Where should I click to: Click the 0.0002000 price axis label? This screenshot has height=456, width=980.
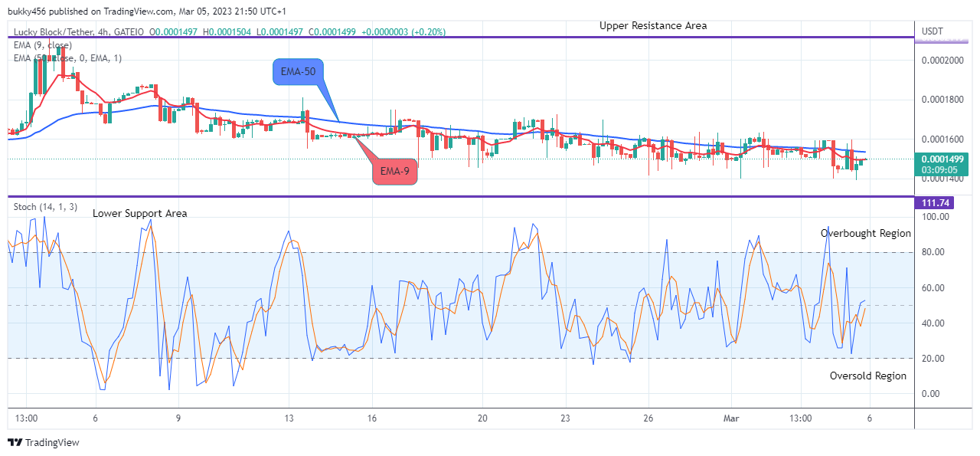(x=943, y=60)
